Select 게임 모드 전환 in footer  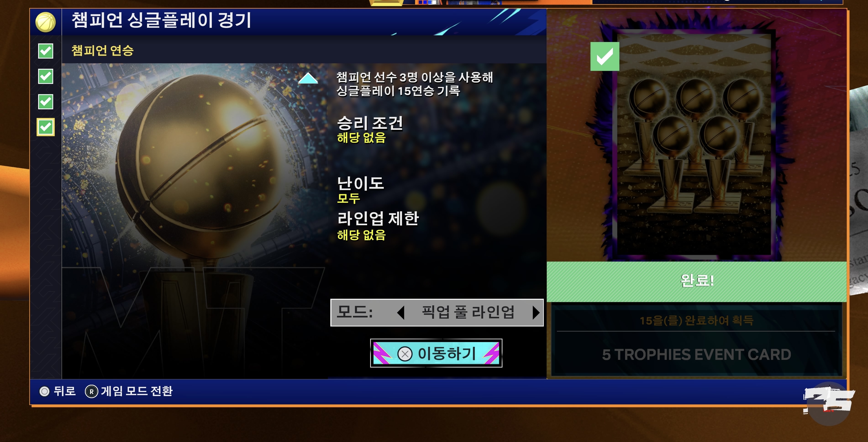tap(137, 391)
